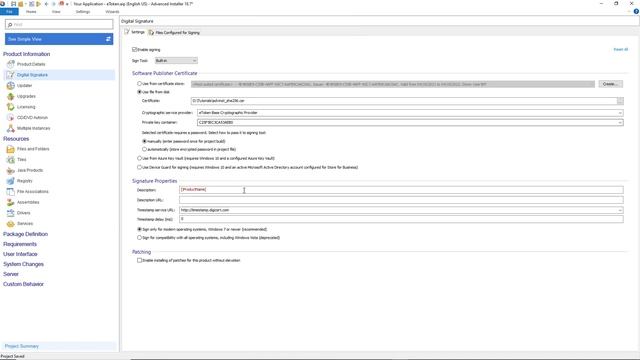Select automatically store encrypted password option

[144, 149]
